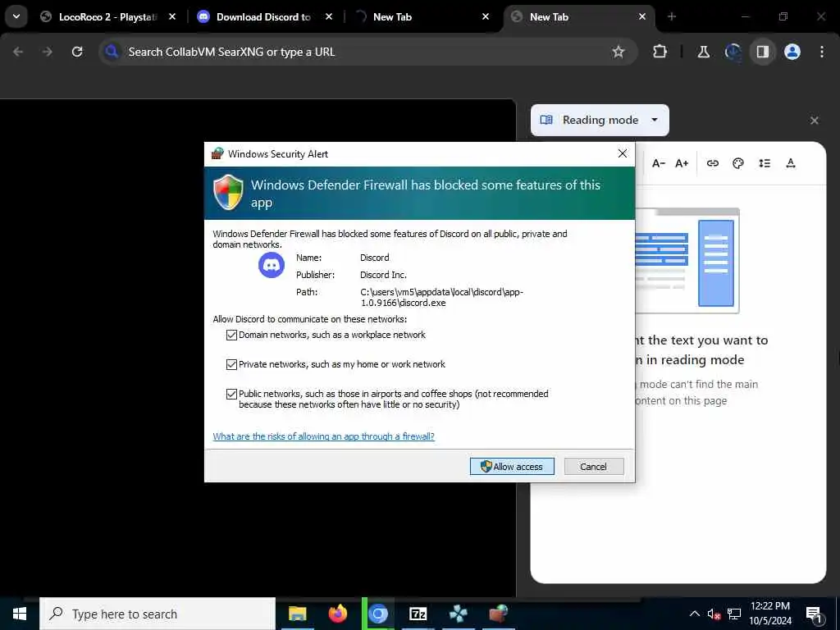Open Chromium from taskbar

point(378,614)
